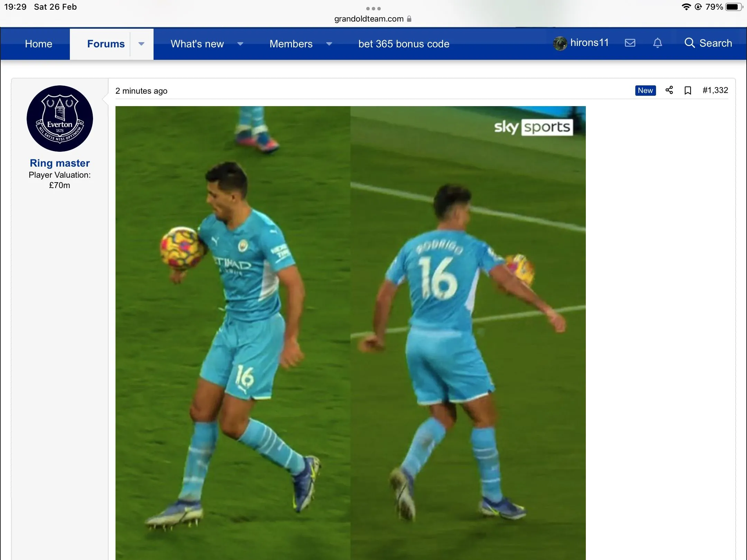747x560 pixels.
Task: Expand the Forums dropdown arrow
Action: pos(141,44)
